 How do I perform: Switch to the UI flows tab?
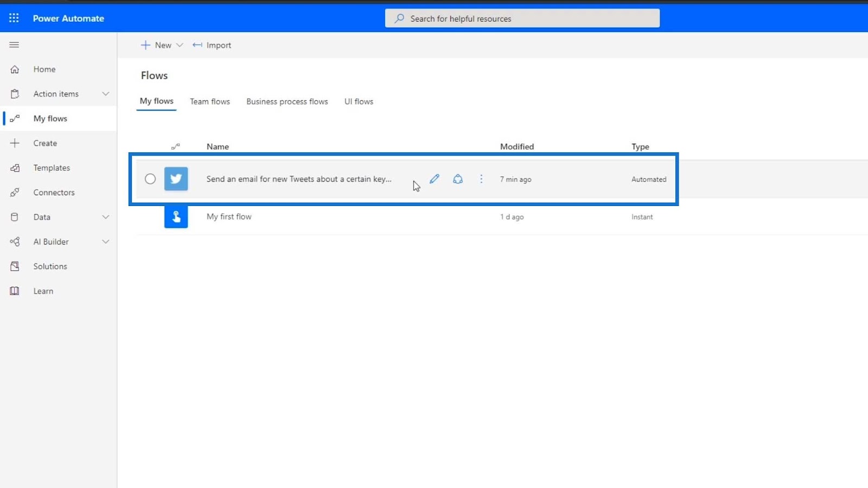tap(359, 101)
